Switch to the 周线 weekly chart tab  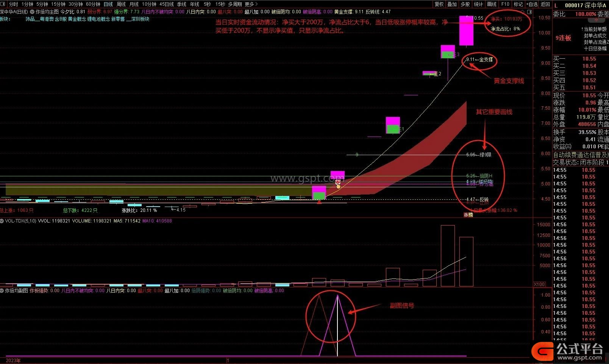121,4
